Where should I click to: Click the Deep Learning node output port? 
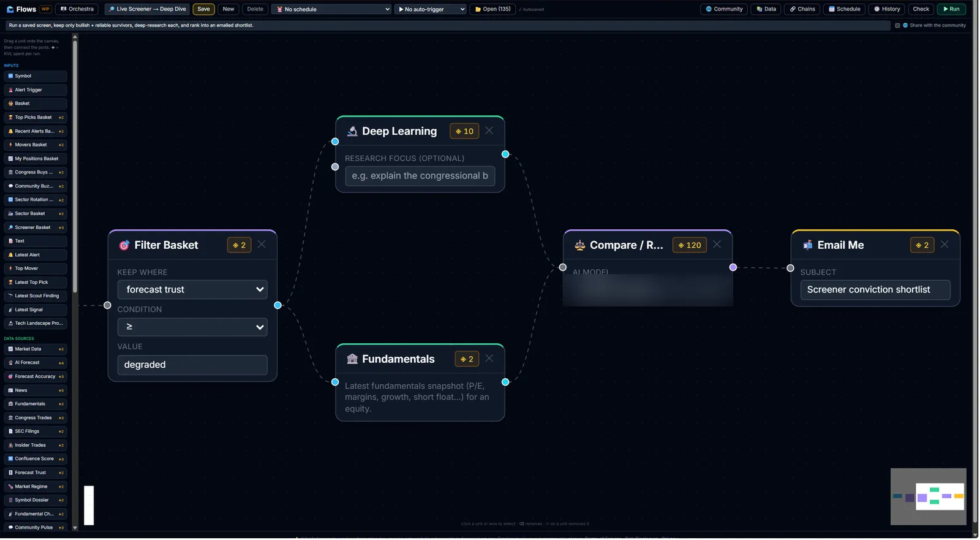[506, 154]
